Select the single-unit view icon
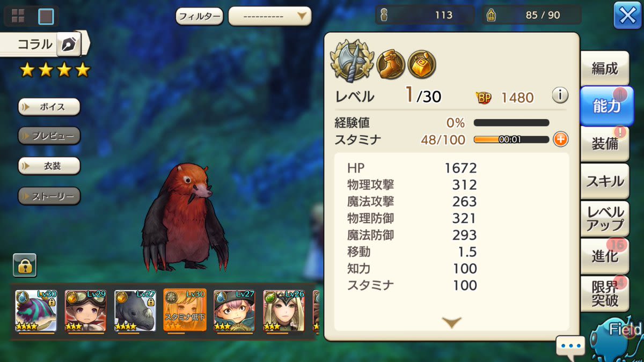 pyautogui.click(x=46, y=16)
